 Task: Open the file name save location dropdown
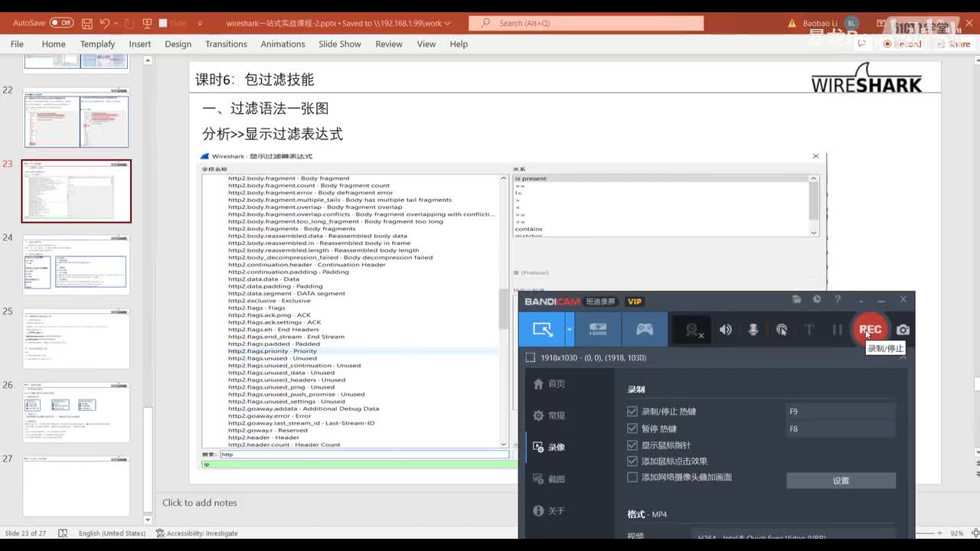pyautogui.click(x=447, y=24)
